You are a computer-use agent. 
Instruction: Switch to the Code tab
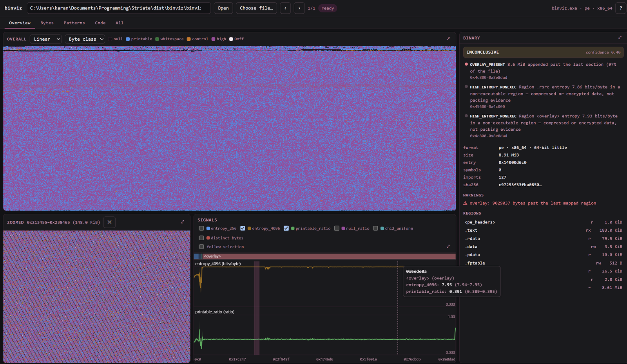pyautogui.click(x=100, y=23)
